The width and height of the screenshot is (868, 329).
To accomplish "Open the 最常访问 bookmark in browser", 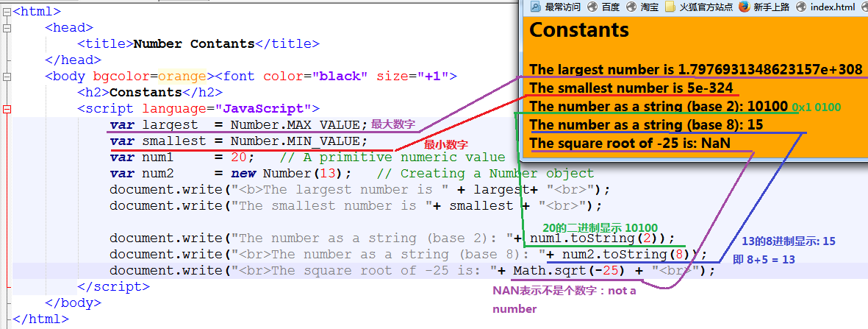I will click(x=555, y=7).
